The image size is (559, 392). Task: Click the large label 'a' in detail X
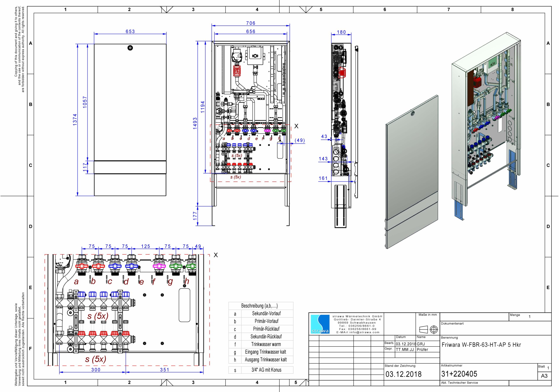(x=76, y=282)
